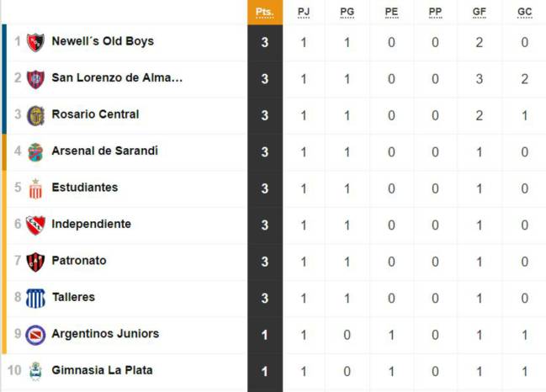The height and width of the screenshot is (392, 546).
Task: Select the GF column header
Action: (480, 12)
